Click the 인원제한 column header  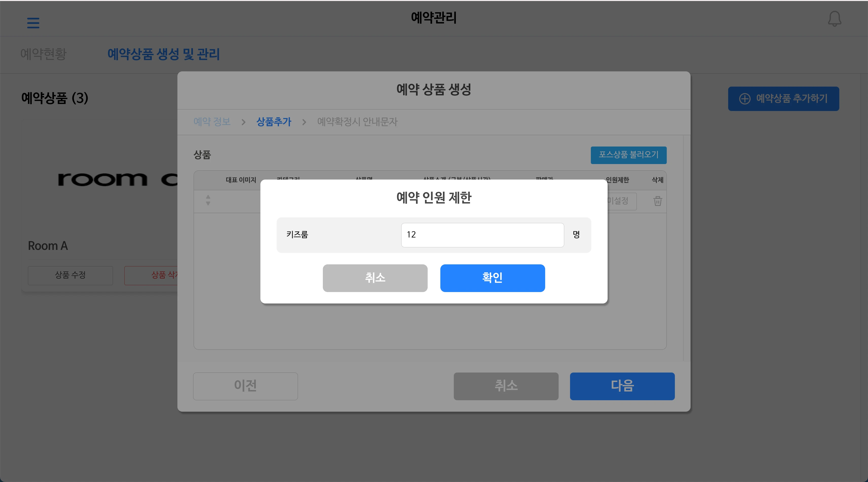point(617,180)
